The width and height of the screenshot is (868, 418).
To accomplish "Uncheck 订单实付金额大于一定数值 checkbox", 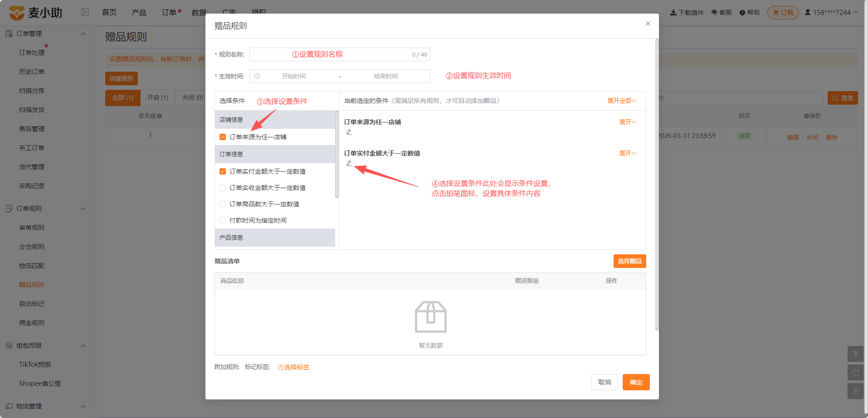I will pyautogui.click(x=223, y=171).
